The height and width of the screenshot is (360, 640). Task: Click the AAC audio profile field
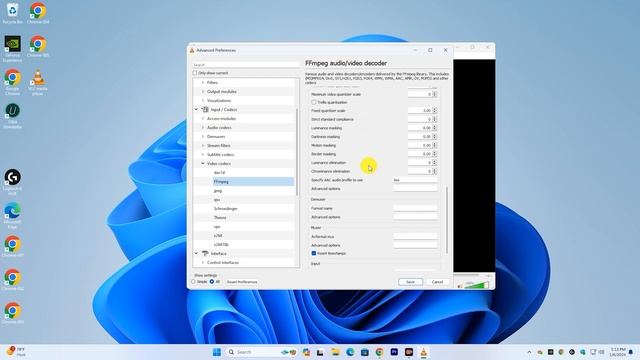(416, 180)
